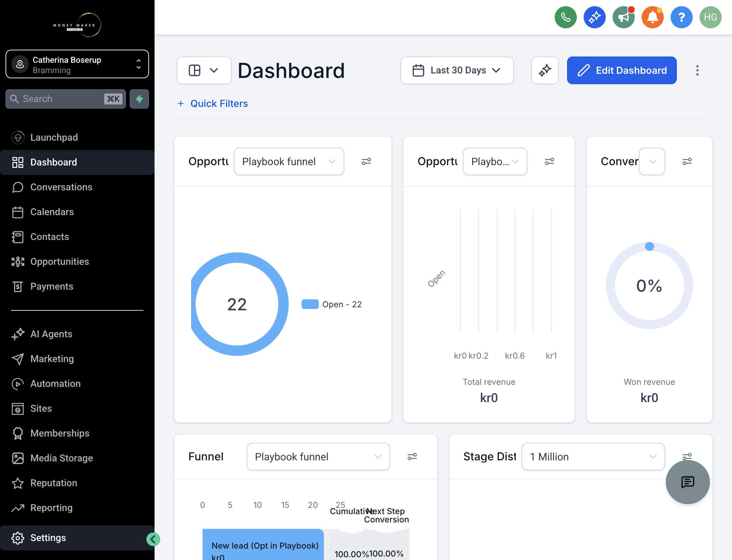Screen dimensions: 732x560
Task: Open Opportunities in sidebar
Action: 77,261
